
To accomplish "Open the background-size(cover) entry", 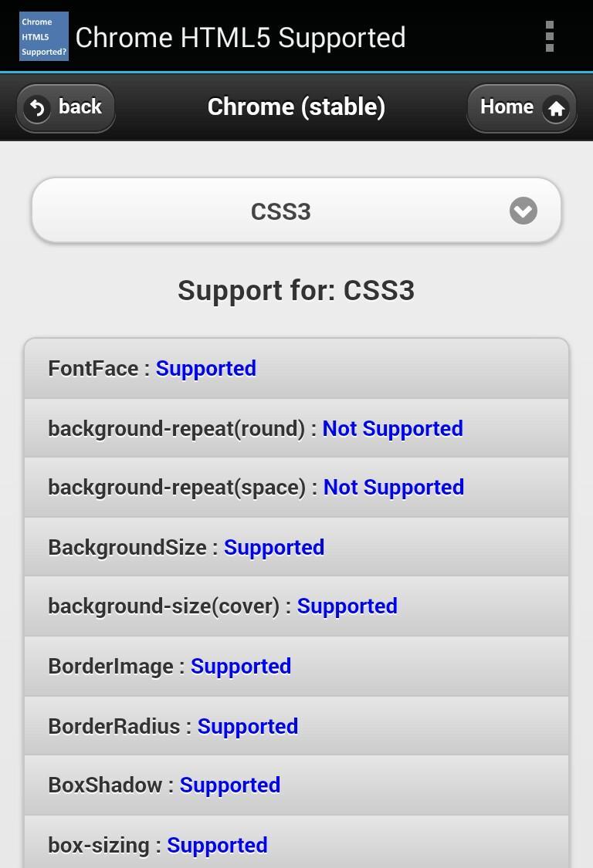I will [296, 606].
